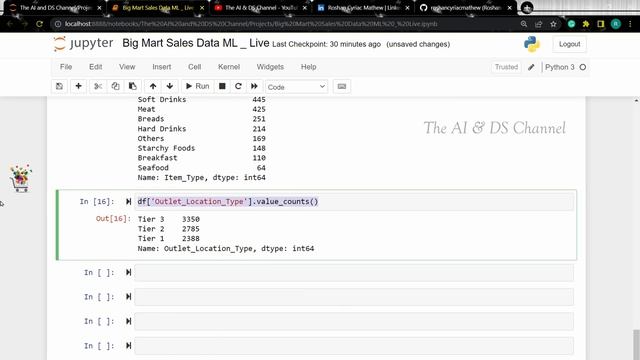The width and height of the screenshot is (640, 360).
Task: Click the Trusted notebook button
Action: coord(506,67)
